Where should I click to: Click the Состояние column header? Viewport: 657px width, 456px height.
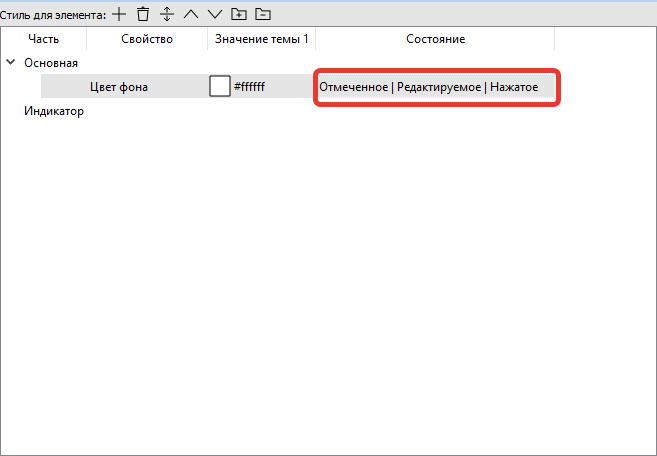pyautogui.click(x=435, y=39)
